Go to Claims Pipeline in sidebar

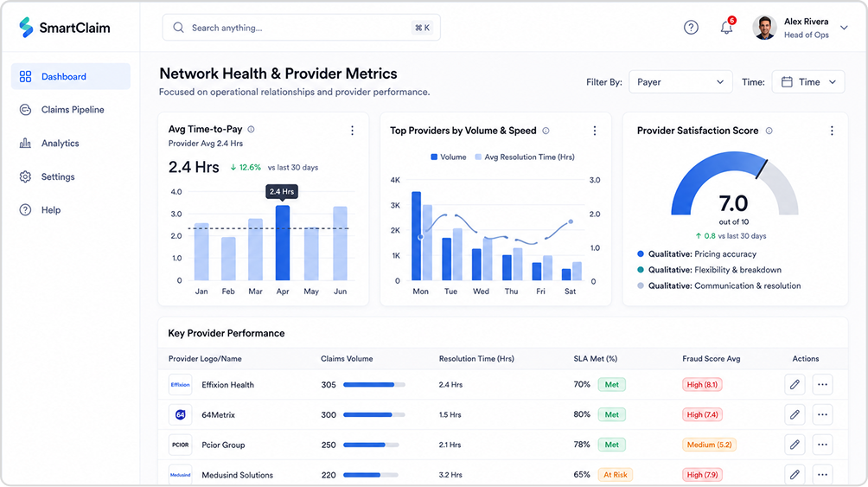[x=71, y=110]
